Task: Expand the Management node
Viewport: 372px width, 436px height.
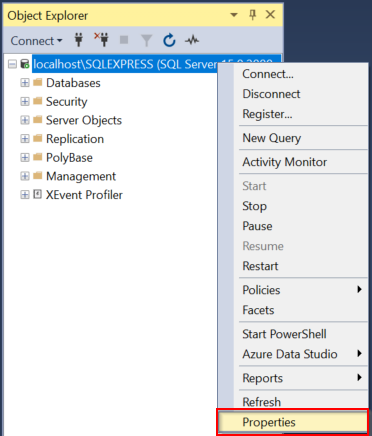Action: click(25, 176)
